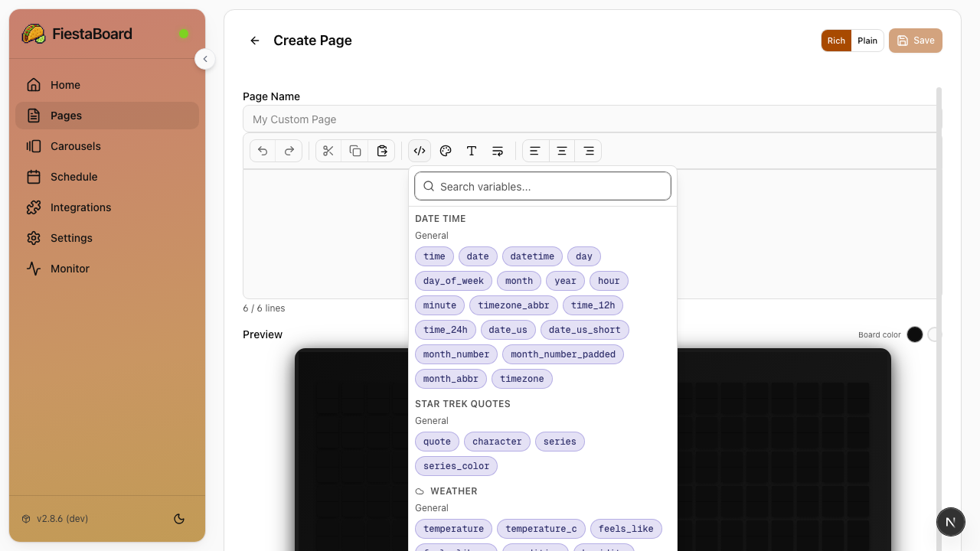Select the text formatting T icon

(471, 151)
